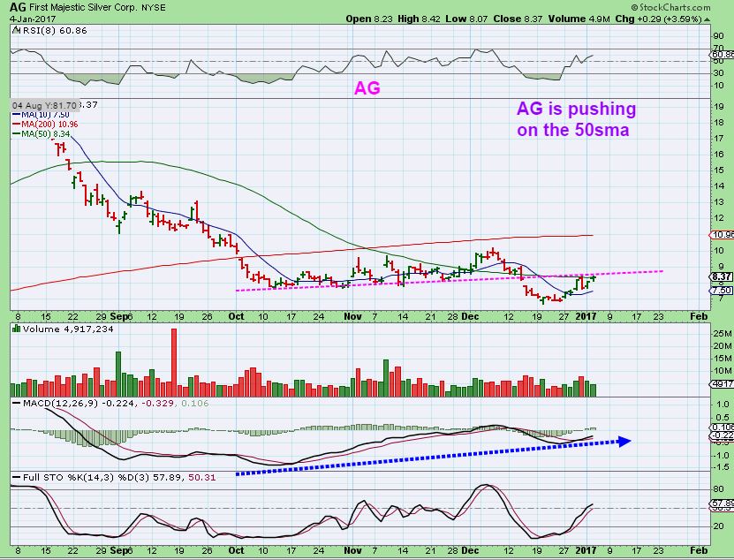734x560 pixels.
Task: Click the 8.37 last-price tag on the right axis
Action: pyautogui.click(x=722, y=276)
